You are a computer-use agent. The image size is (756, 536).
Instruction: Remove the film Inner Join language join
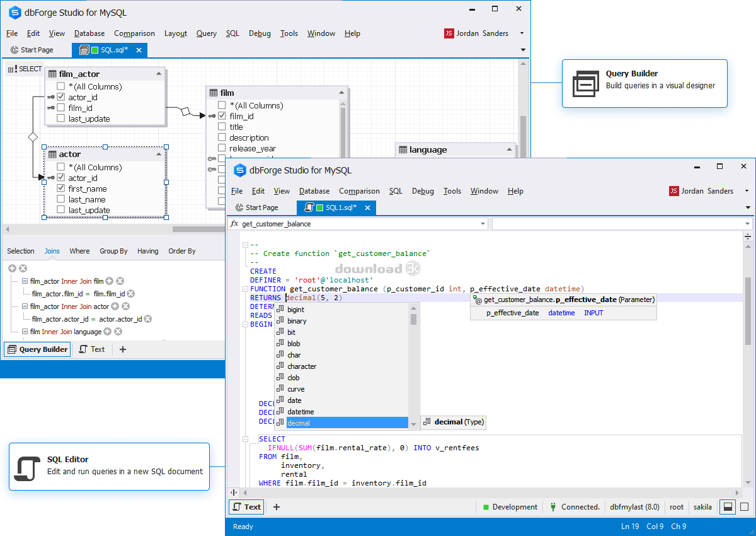118,332
